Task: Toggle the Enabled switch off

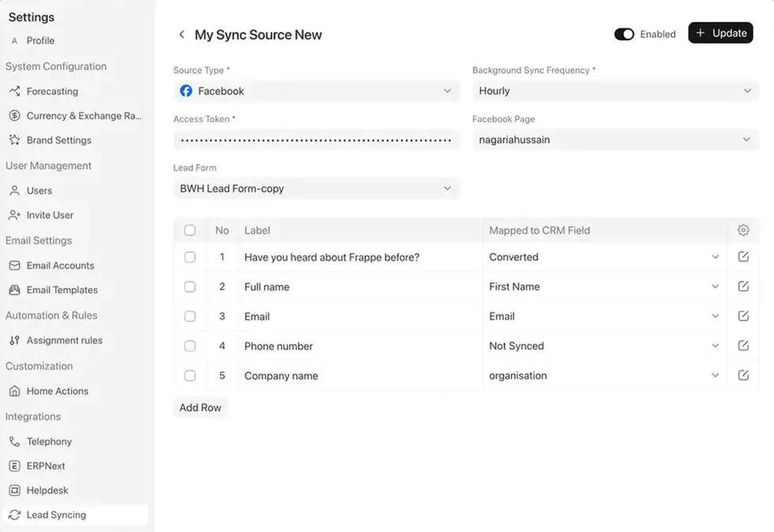Action: 624,34
